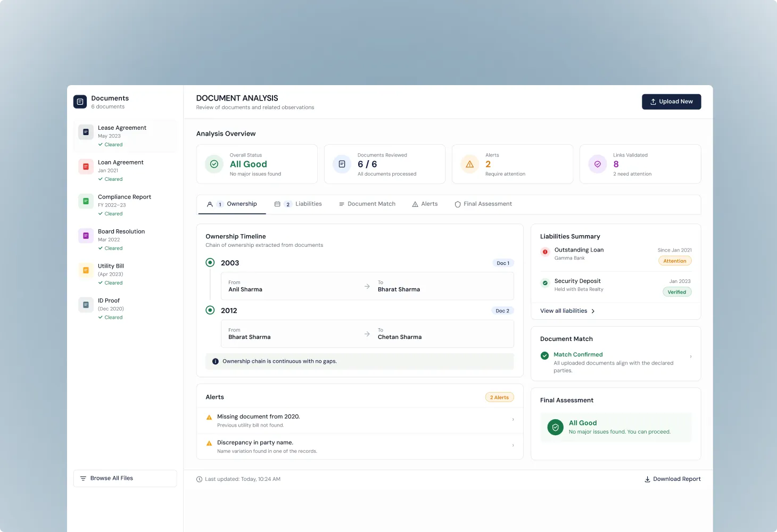Click the 2 Alerts badge
Image resolution: width=777 pixels, height=532 pixels.
[499, 397]
